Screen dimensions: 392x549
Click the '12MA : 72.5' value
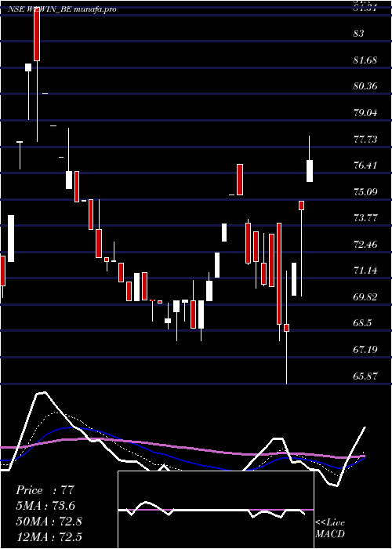pyautogui.click(x=49, y=536)
